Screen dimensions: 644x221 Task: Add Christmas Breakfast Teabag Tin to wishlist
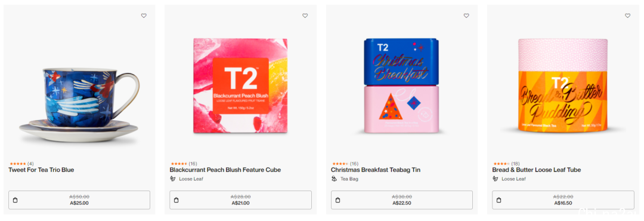click(x=466, y=16)
